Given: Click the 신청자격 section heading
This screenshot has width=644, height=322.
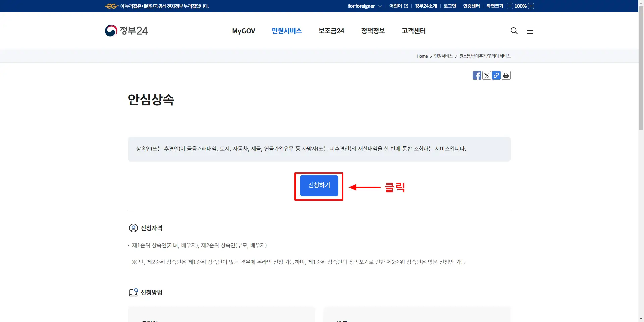Looking at the screenshot, I should click(152, 228).
